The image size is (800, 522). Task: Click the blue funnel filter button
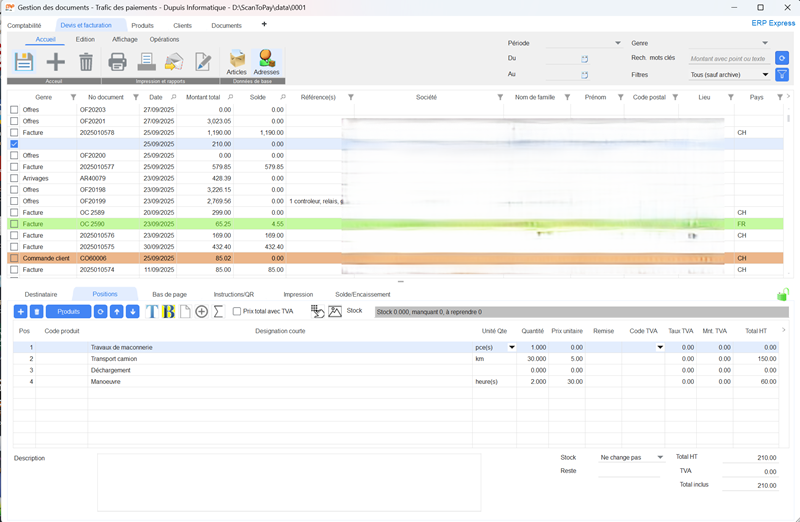[782, 74]
